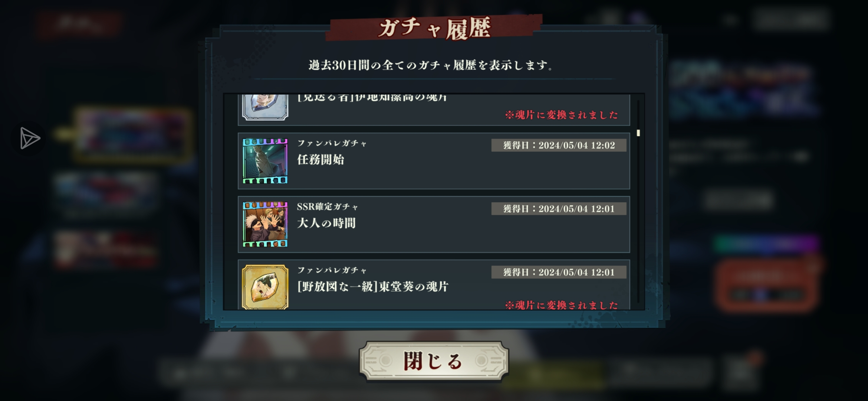Open the 任務開始 card thumbnail

coord(265,161)
